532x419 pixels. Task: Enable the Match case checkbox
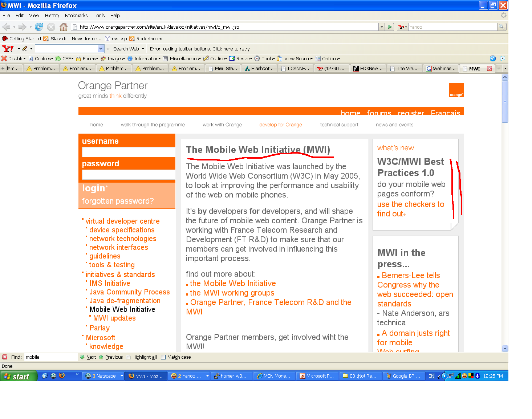163,357
